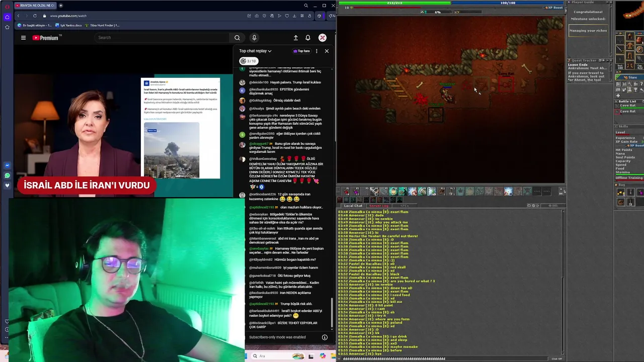Click the Tibia health bar
Viewport: 644px width, 362px height.
coord(394,3)
